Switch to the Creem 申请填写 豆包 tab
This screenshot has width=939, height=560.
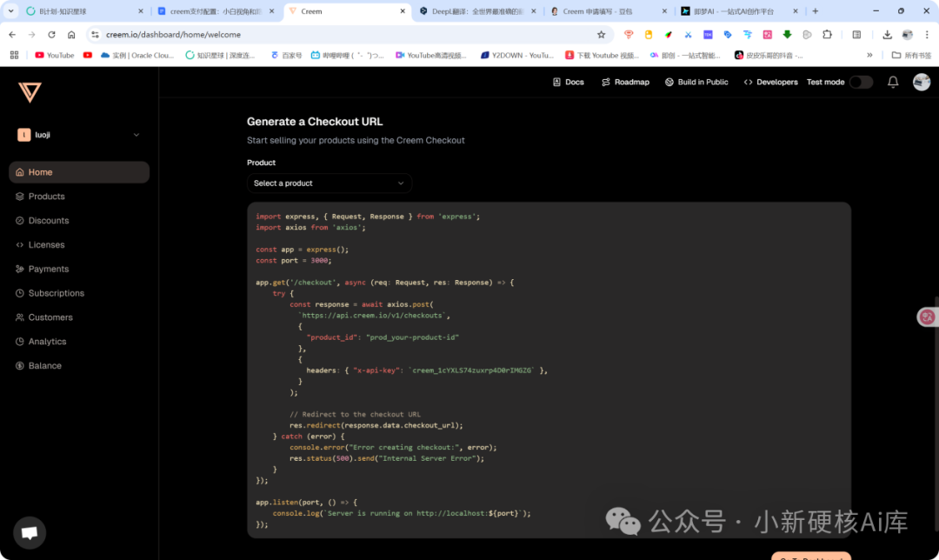[608, 11]
